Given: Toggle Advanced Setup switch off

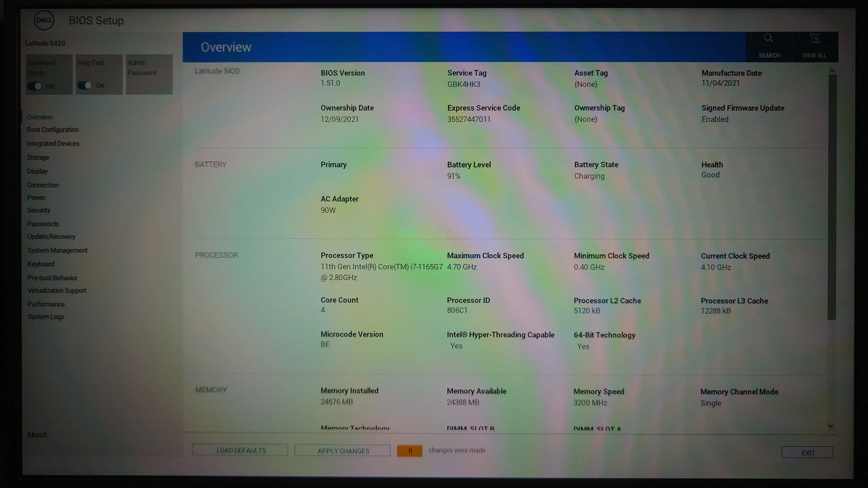Looking at the screenshot, I should pos(35,86).
